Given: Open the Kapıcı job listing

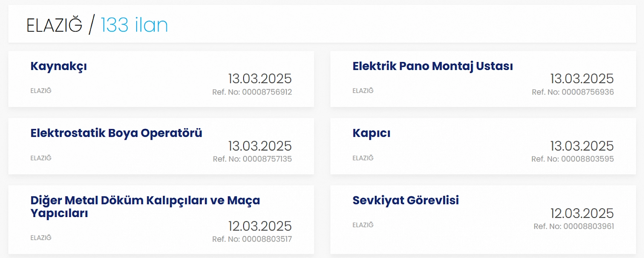Looking at the screenshot, I should [x=371, y=133].
